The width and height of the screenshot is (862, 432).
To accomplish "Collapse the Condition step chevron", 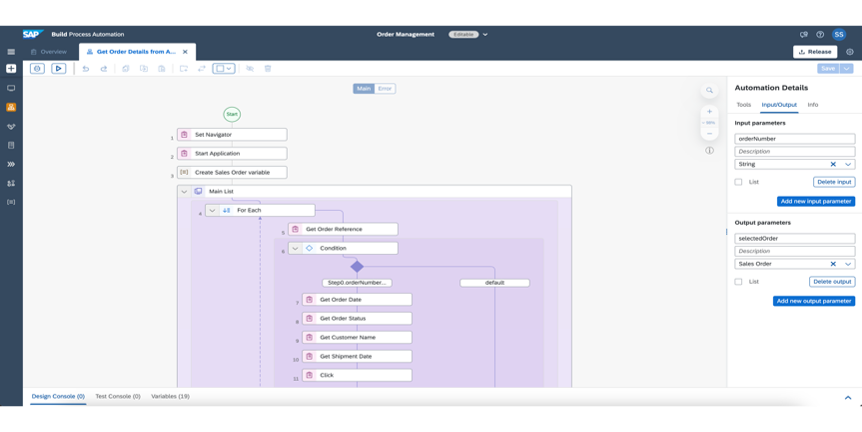I will 296,248.
